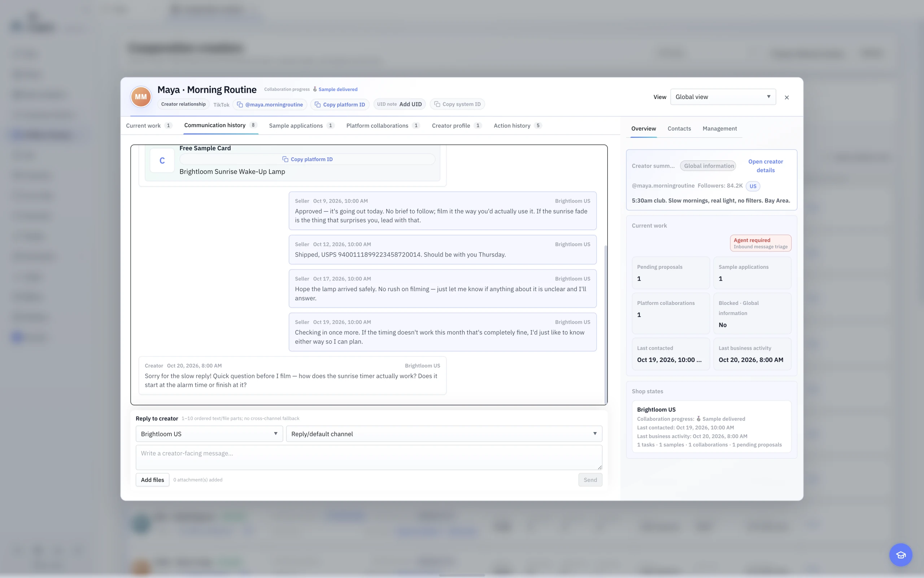Click copy icon beside @maya.morningroutine handle

click(x=240, y=104)
